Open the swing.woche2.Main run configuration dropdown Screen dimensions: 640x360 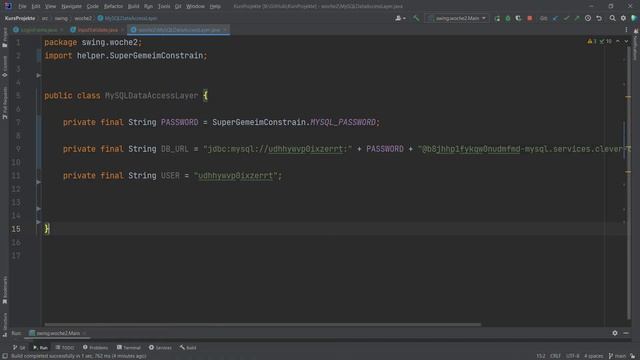[x=457, y=18]
